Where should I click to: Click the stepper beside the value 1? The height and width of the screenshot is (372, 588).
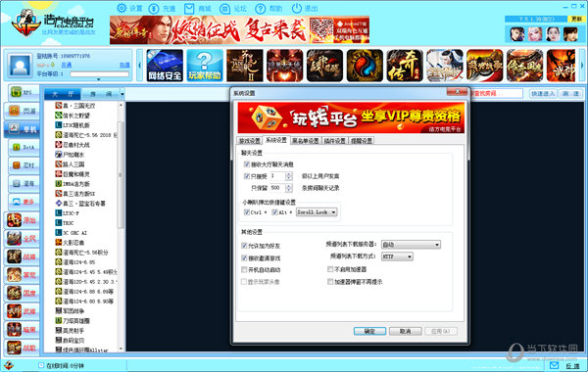[288, 176]
